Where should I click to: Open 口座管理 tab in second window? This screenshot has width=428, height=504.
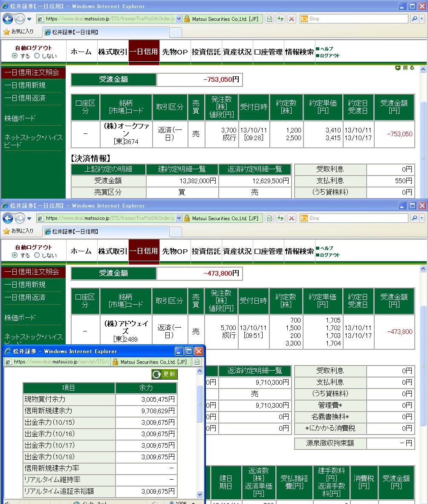(x=269, y=251)
